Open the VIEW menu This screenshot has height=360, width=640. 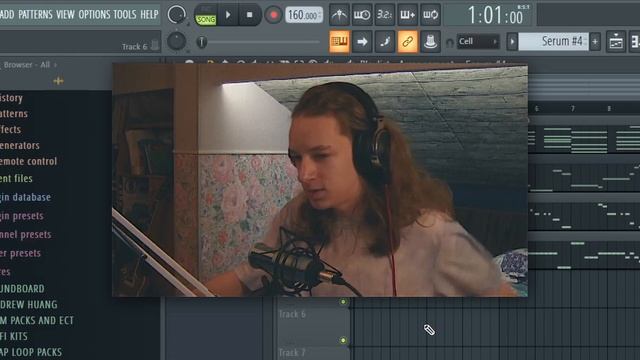65,15
